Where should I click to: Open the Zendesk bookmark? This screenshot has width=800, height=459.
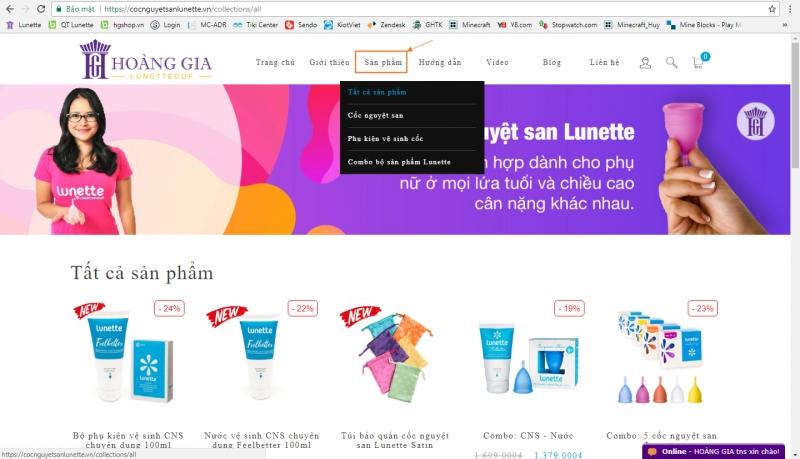pos(387,24)
